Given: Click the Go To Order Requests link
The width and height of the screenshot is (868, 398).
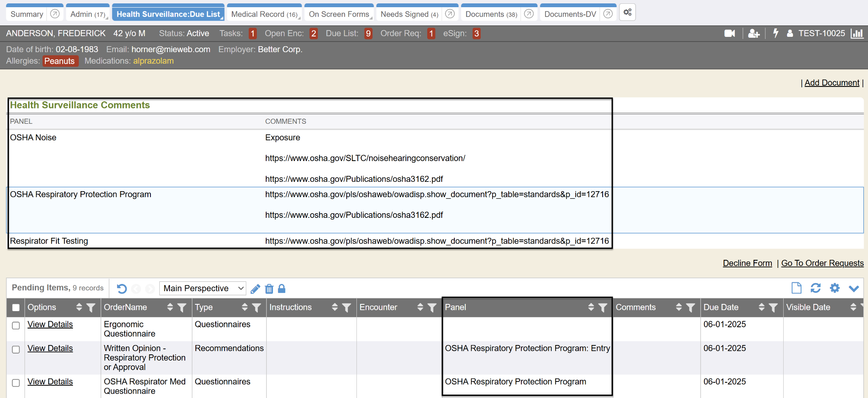Looking at the screenshot, I should click(x=822, y=263).
